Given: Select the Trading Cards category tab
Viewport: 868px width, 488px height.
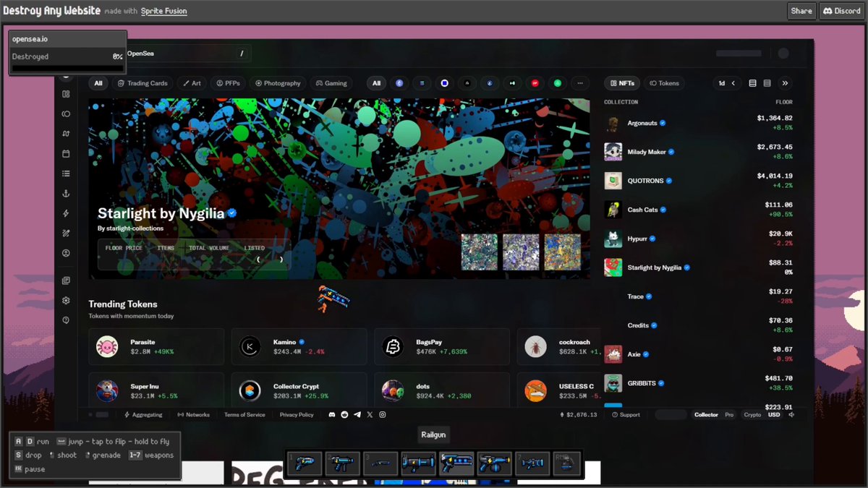Looking at the screenshot, I should pos(142,83).
